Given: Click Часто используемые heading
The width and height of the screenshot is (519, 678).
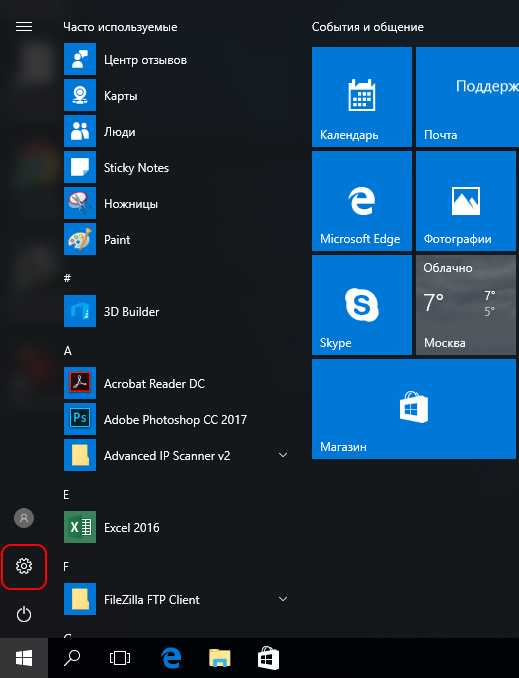Looking at the screenshot, I should (120, 27).
